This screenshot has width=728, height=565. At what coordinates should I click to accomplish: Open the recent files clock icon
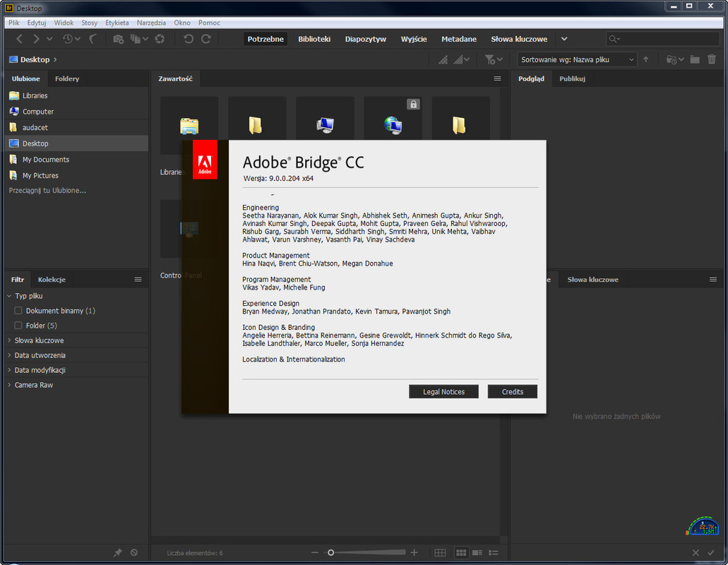[68, 39]
